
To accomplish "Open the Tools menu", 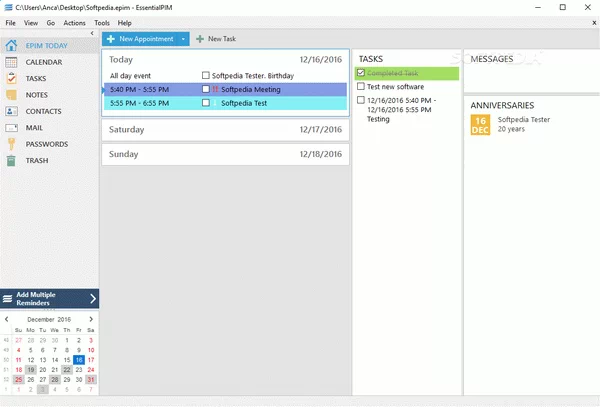I will point(102,22).
